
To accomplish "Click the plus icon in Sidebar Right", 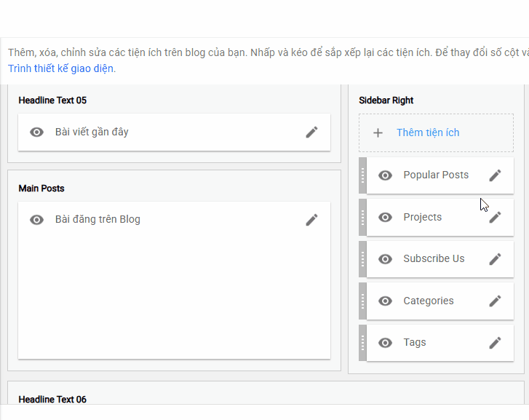I will point(378,132).
